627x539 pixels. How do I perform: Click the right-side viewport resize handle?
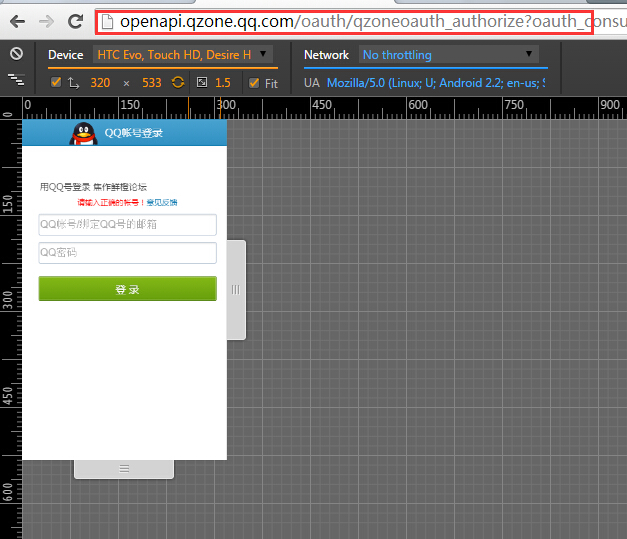pos(236,290)
